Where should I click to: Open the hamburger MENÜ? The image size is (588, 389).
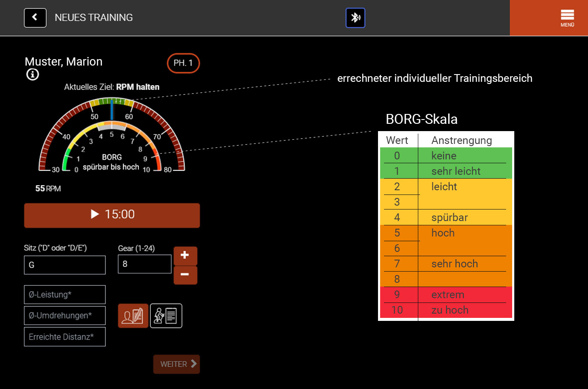(567, 18)
